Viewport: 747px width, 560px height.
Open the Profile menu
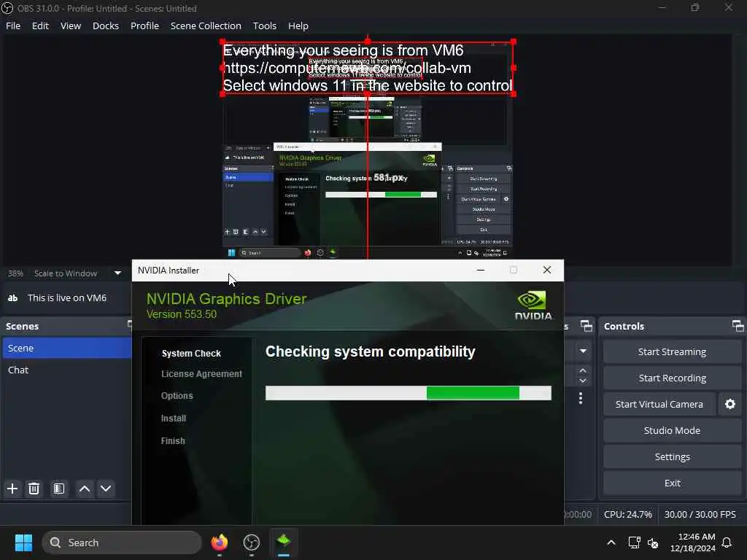tap(144, 26)
